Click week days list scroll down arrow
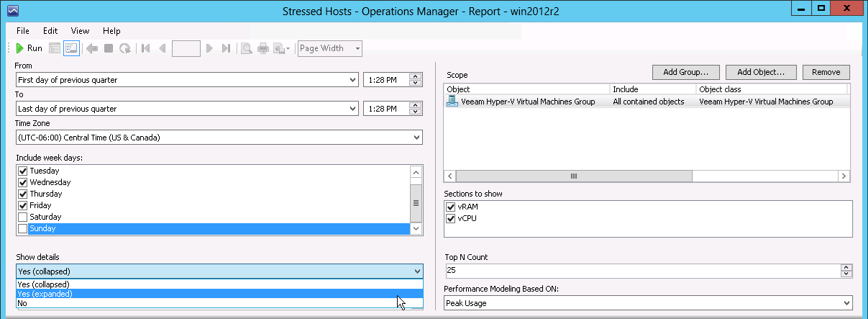The image size is (868, 319). (x=416, y=228)
